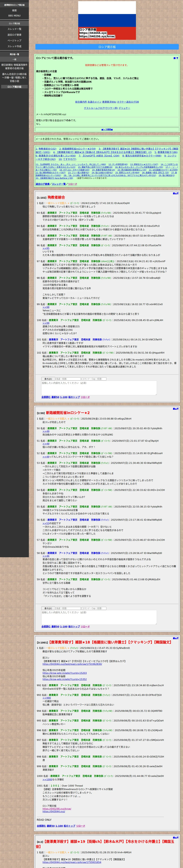
Task: Follow >>53 anchor in post 56
Action: pos(46,523)
